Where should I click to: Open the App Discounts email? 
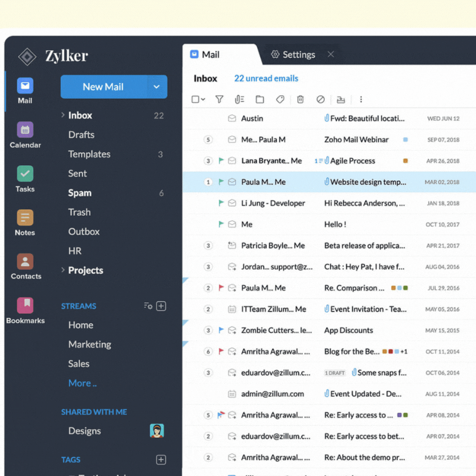click(x=329, y=330)
